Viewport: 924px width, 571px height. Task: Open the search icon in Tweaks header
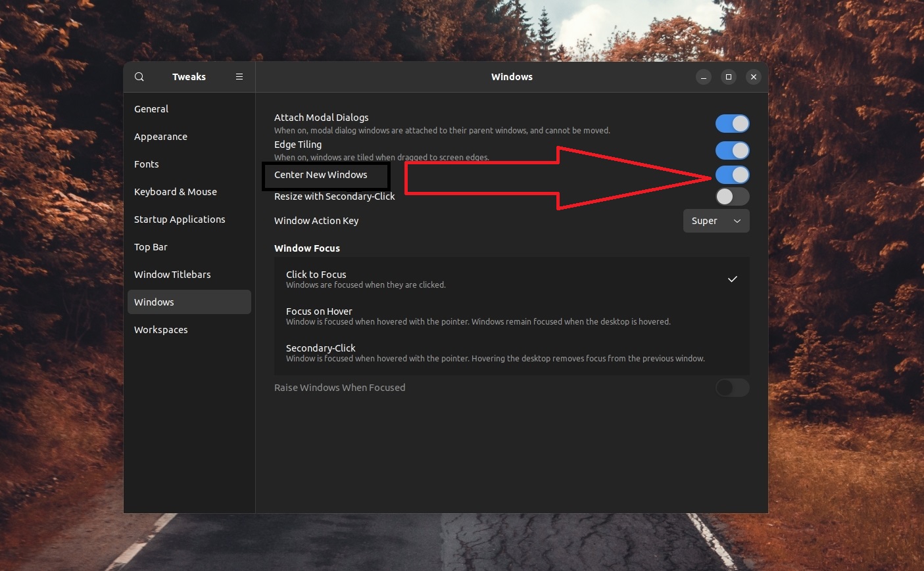[x=139, y=77]
